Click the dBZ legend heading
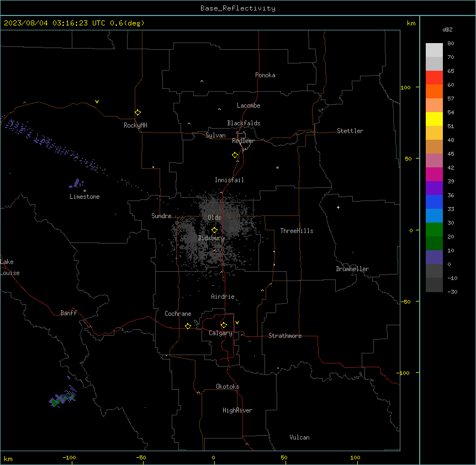This screenshot has height=465, width=476. coord(447,30)
